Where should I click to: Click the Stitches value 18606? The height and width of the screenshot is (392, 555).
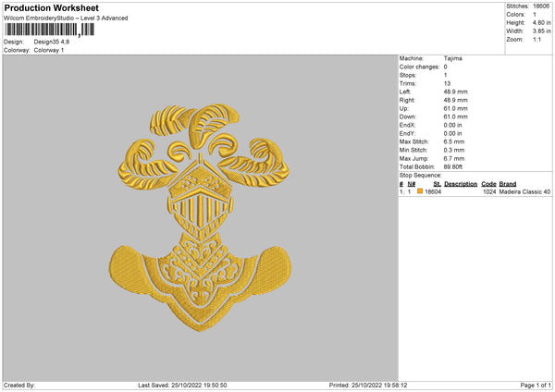click(541, 6)
